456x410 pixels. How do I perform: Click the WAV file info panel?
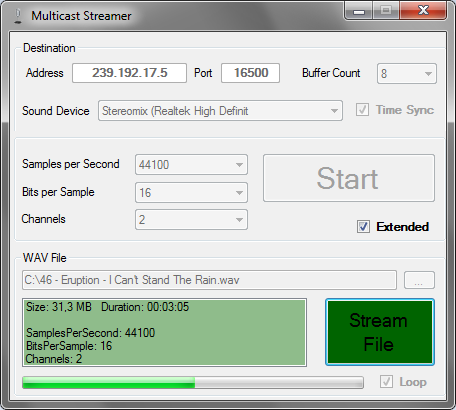tap(164, 332)
